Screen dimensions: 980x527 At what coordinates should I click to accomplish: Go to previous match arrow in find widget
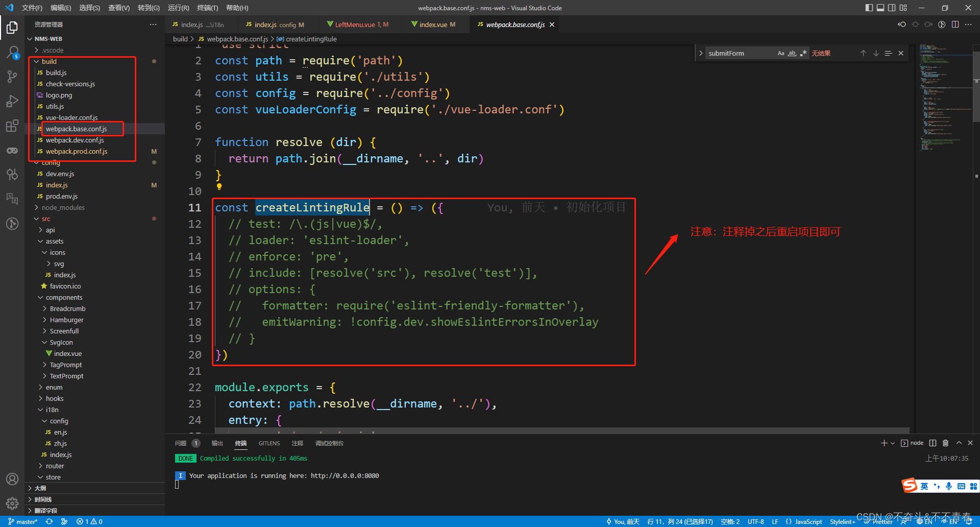tap(863, 53)
